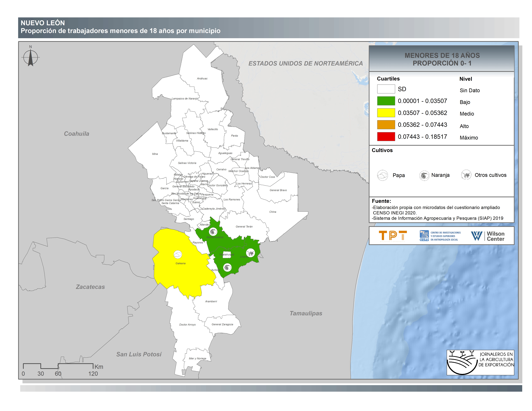Click the orange Alto color swatch

(x=386, y=125)
